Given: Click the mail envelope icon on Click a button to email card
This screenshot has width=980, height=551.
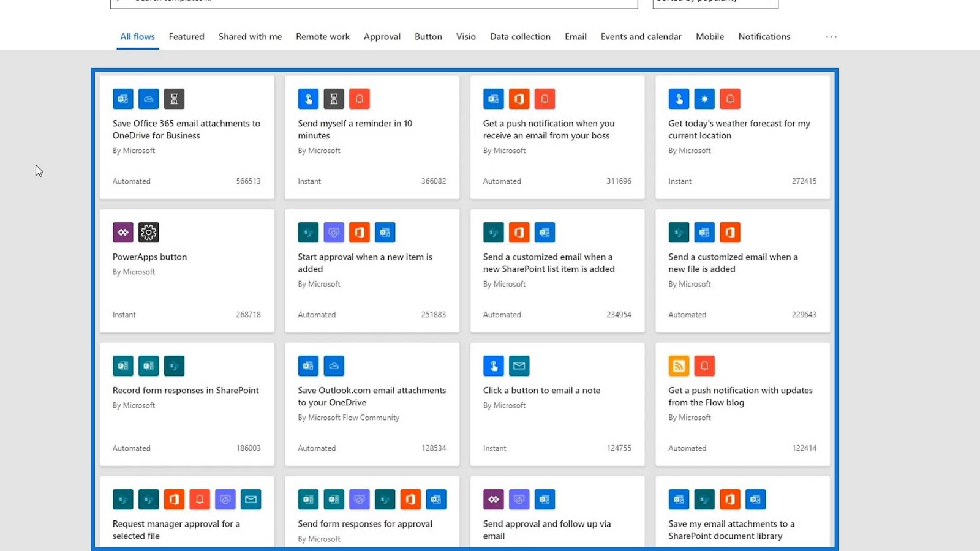Looking at the screenshot, I should tap(519, 365).
